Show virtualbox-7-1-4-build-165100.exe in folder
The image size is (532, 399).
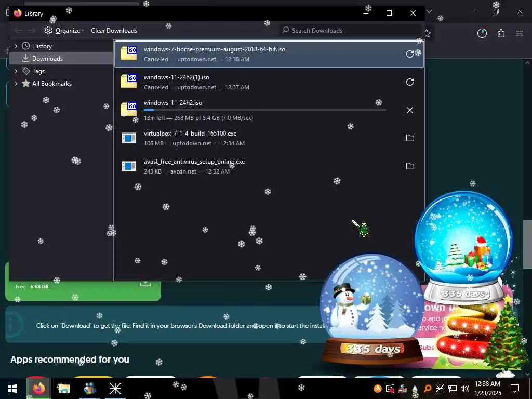pyautogui.click(x=410, y=138)
